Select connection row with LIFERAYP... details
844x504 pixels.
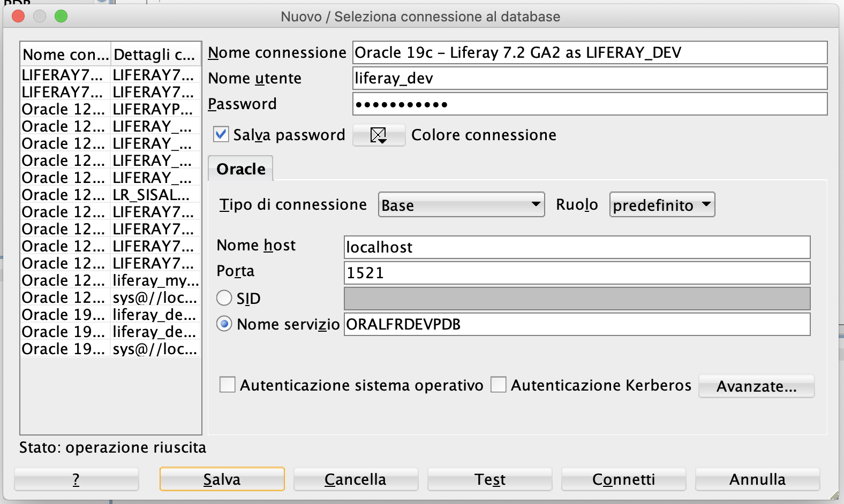(111, 109)
